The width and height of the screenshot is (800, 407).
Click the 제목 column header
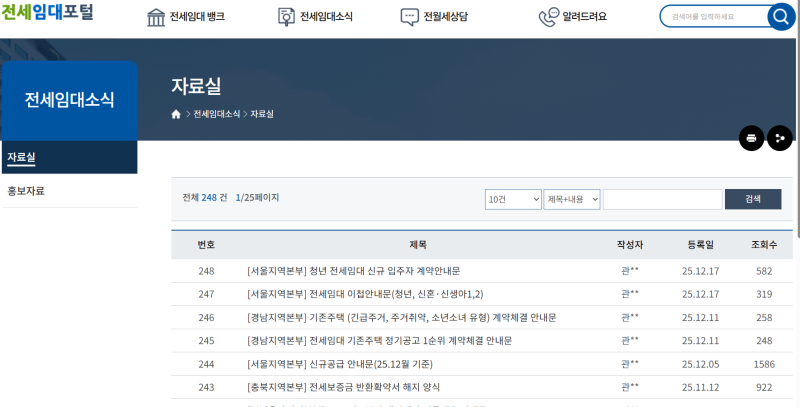point(418,245)
